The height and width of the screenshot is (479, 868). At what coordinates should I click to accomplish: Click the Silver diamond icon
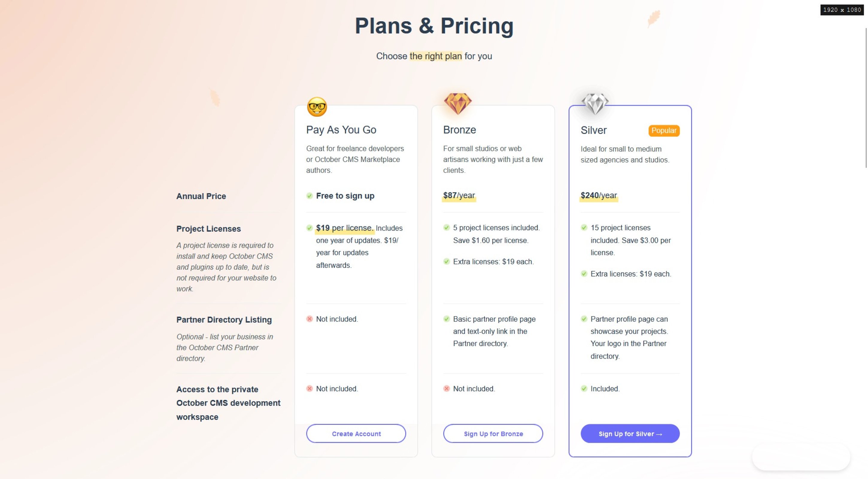[x=595, y=103]
